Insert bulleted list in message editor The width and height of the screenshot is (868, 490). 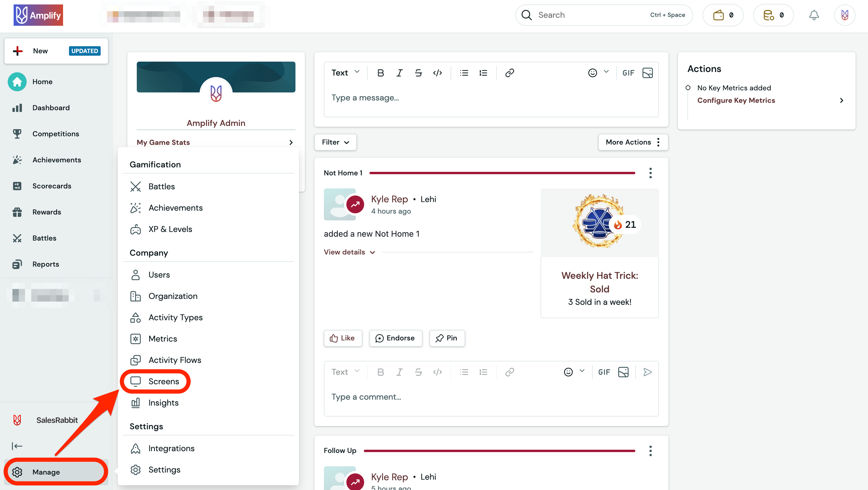pos(464,73)
